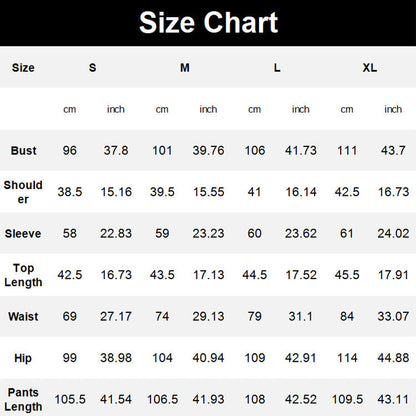Click Waist value 79 for size L
This screenshot has width=416, height=416.
coord(254,316)
